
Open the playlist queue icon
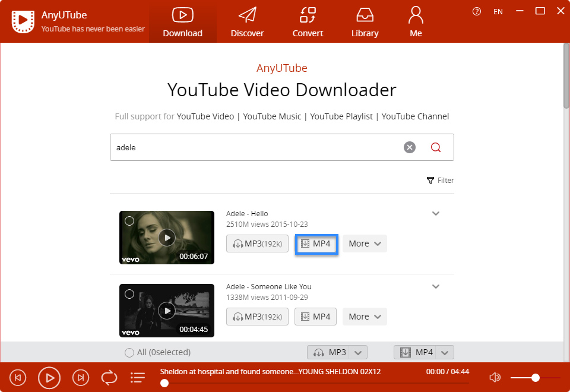click(x=137, y=378)
